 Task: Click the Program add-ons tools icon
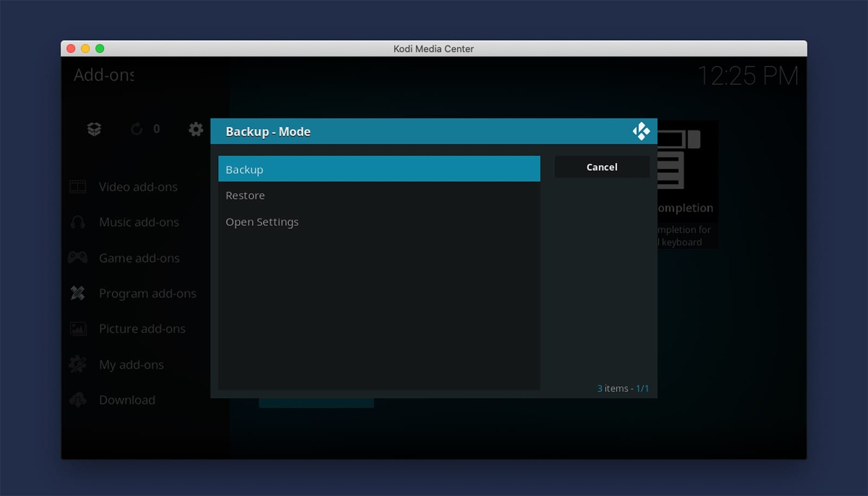click(78, 293)
